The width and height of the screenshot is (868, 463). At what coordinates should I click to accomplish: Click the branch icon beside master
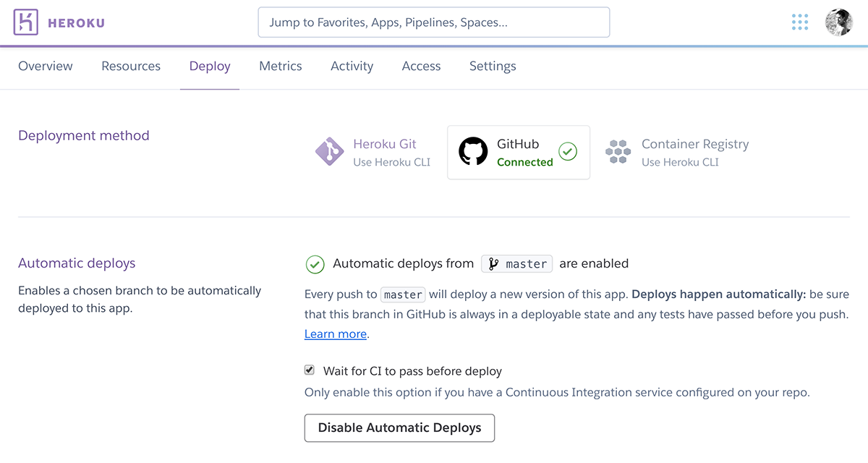coord(494,264)
